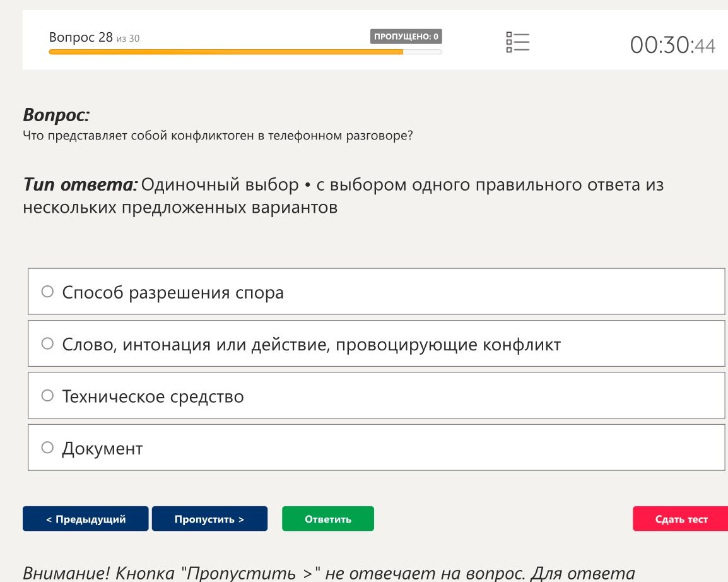Choose answer text Документ

coord(102,448)
